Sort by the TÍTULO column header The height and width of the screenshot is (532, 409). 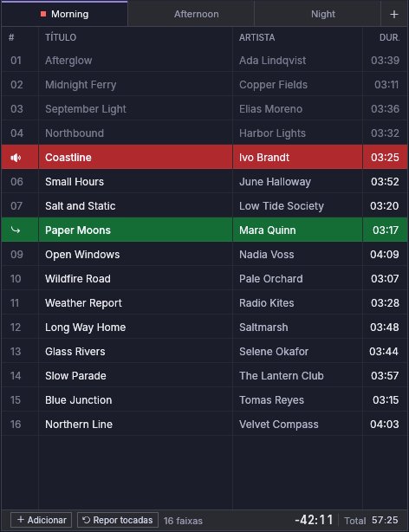(x=61, y=37)
